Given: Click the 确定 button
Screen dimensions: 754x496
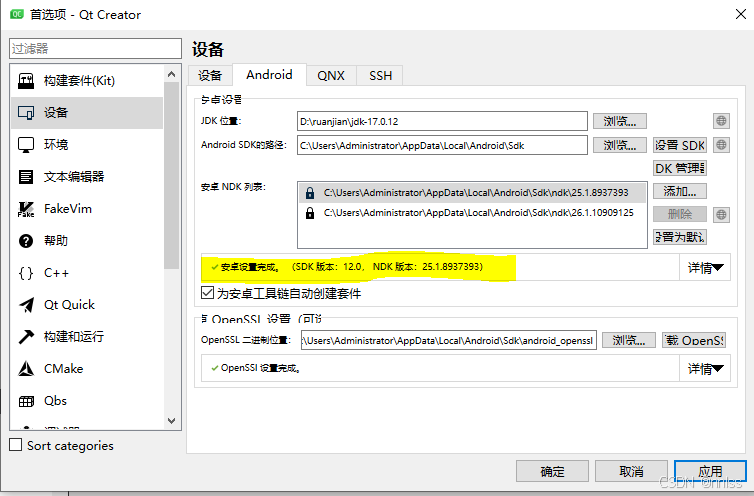Looking at the screenshot, I should click(x=552, y=471).
